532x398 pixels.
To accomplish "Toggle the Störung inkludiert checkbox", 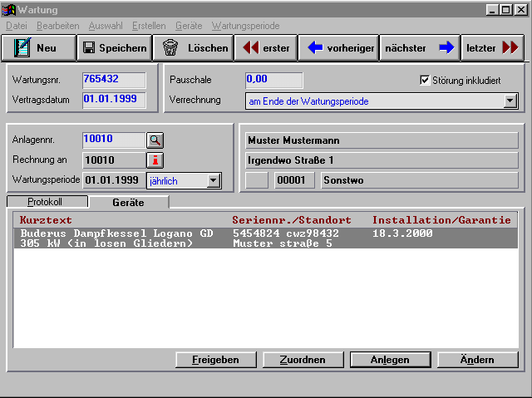I will 426,81.
